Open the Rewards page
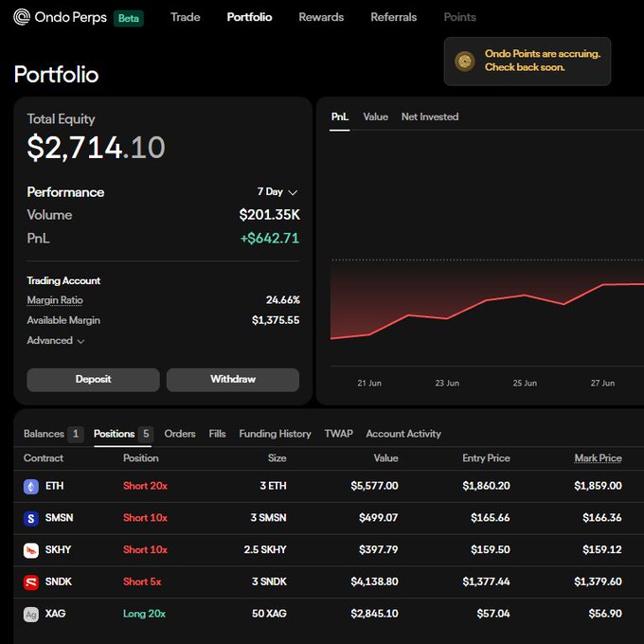This screenshot has width=644, height=644. (321, 17)
